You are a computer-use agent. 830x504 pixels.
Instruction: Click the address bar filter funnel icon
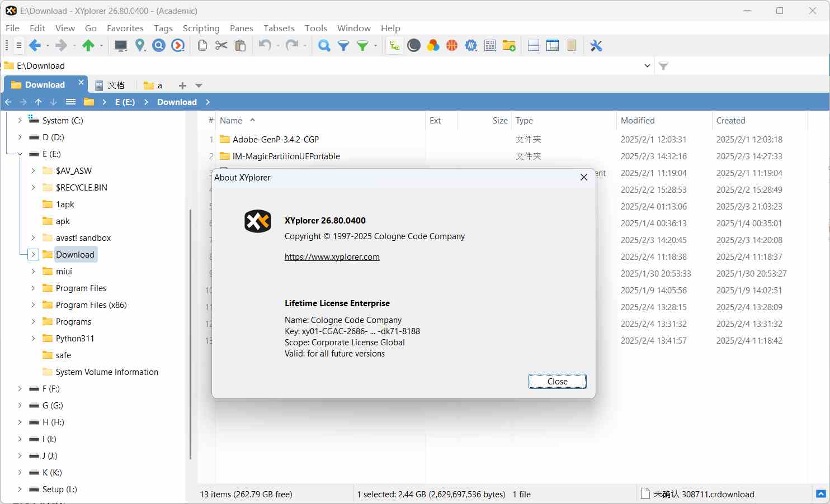[663, 66]
